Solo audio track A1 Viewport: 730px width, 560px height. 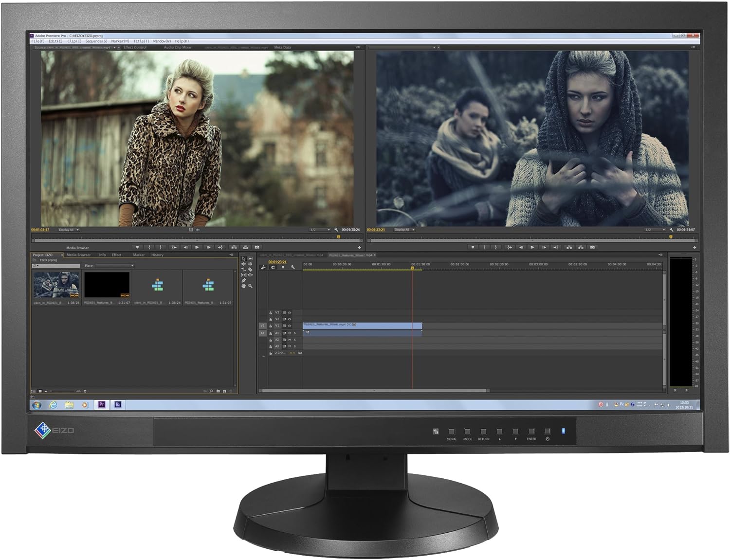pyautogui.click(x=295, y=333)
